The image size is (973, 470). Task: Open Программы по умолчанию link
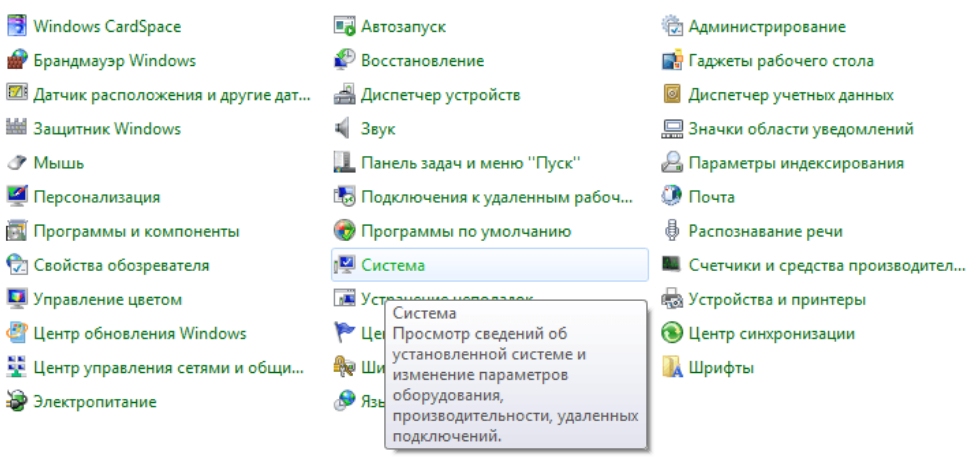[466, 232]
